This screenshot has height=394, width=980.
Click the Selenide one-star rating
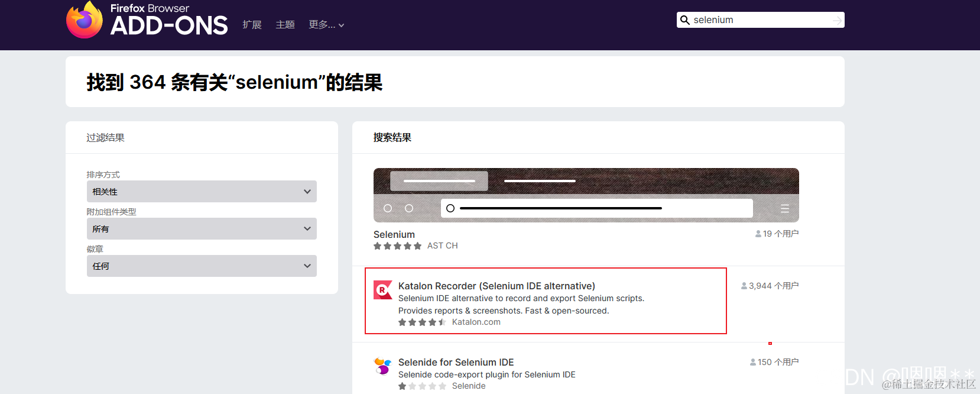tap(422, 386)
